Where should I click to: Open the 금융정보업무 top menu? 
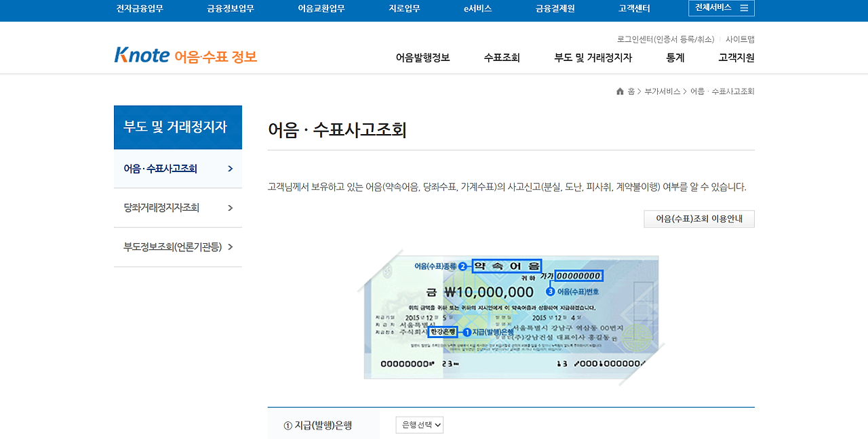pyautogui.click(x=231, y=9)
